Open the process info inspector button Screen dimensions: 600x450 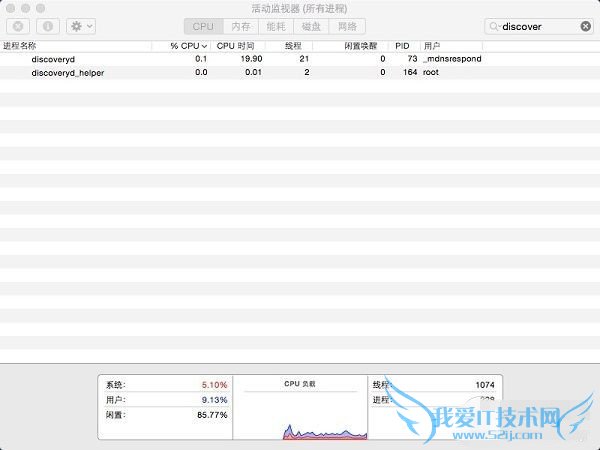(48, 26)
